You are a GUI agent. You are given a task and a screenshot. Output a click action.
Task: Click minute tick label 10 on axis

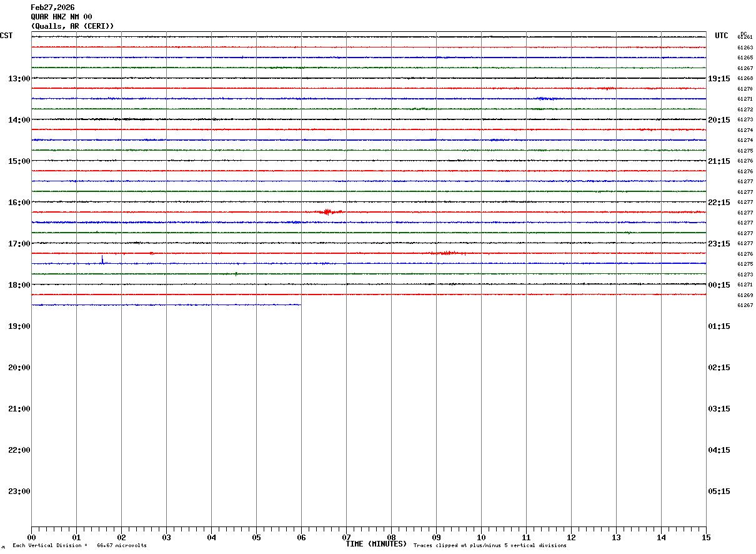[481, 538]
